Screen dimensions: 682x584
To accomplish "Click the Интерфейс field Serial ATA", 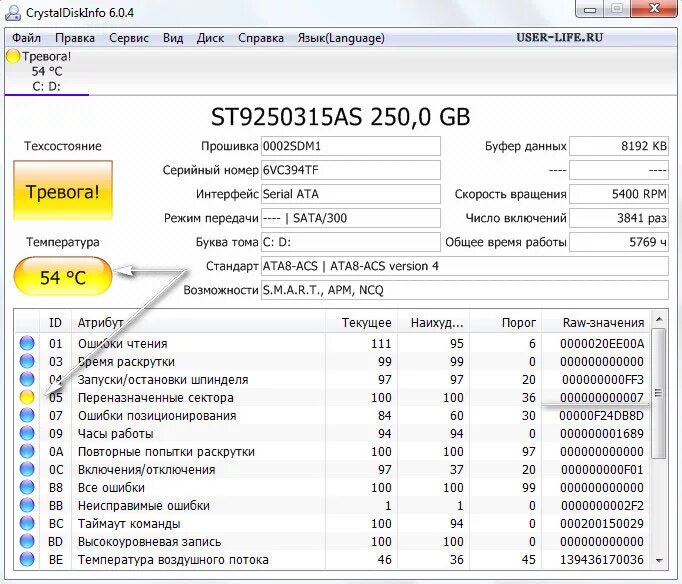I will click(x=351, y=194).
